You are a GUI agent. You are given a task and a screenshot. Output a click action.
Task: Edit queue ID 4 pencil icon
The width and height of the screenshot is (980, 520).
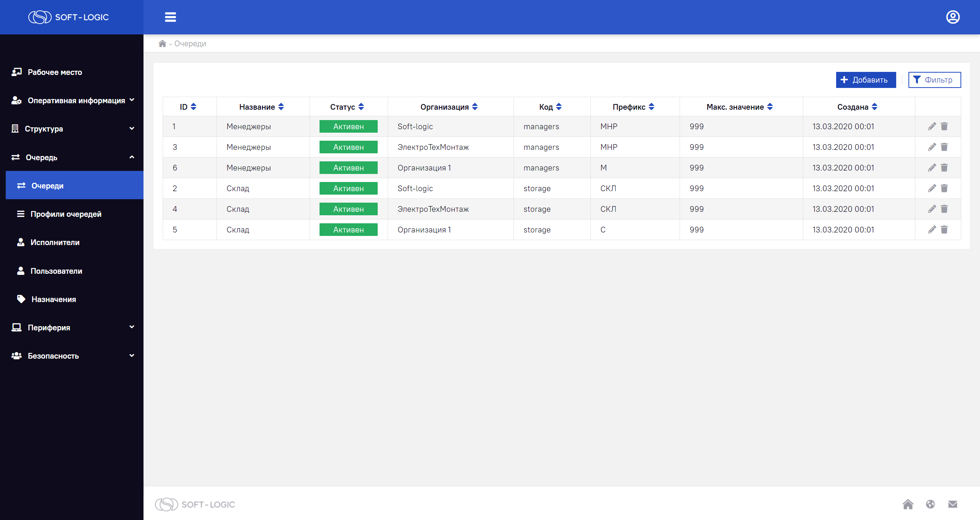[932, 209]
